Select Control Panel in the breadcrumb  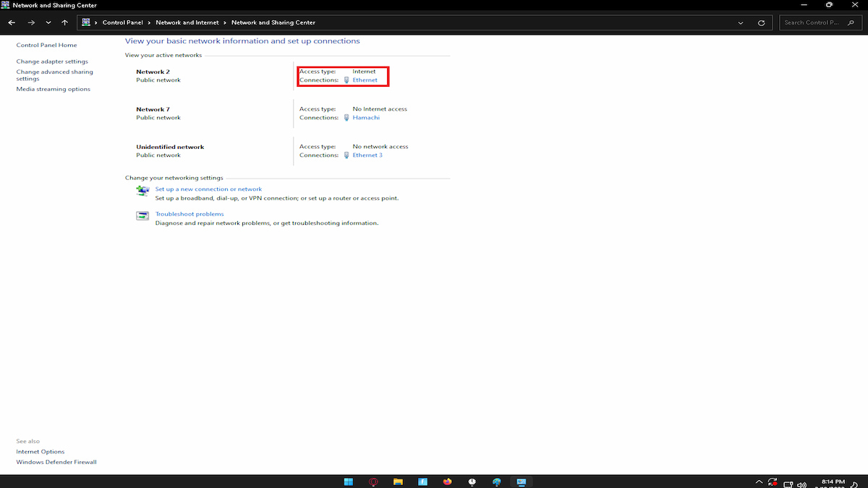pos(122,22)
